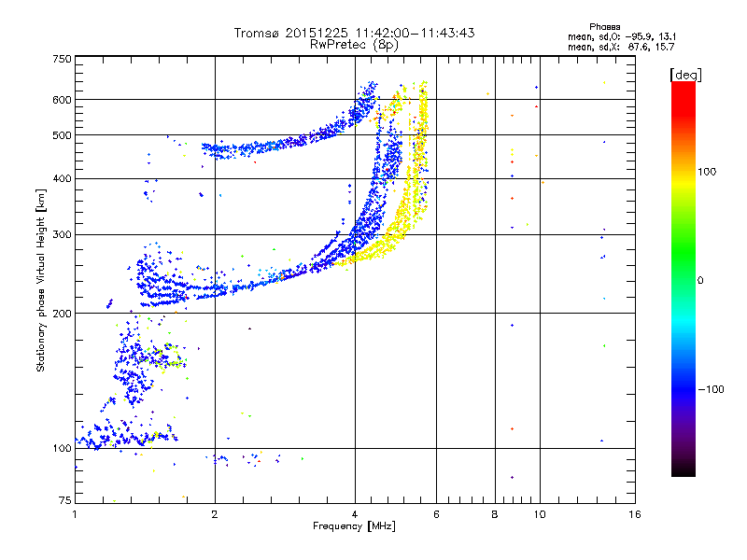Click the '0' label beside the colorbar
The height and width of the screenshot is (560, 747).
(x=700, y=281)
